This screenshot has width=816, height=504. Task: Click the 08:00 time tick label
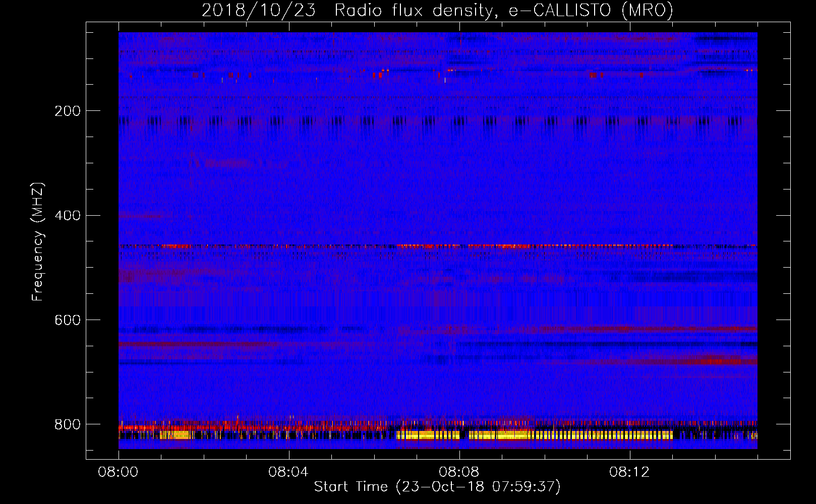pos(118,472)
